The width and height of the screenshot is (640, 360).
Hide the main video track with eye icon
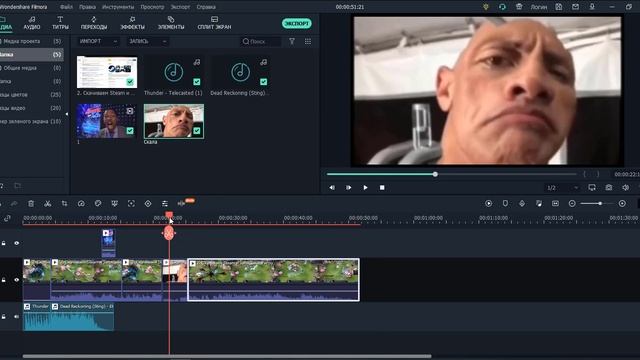click(16, 280)
